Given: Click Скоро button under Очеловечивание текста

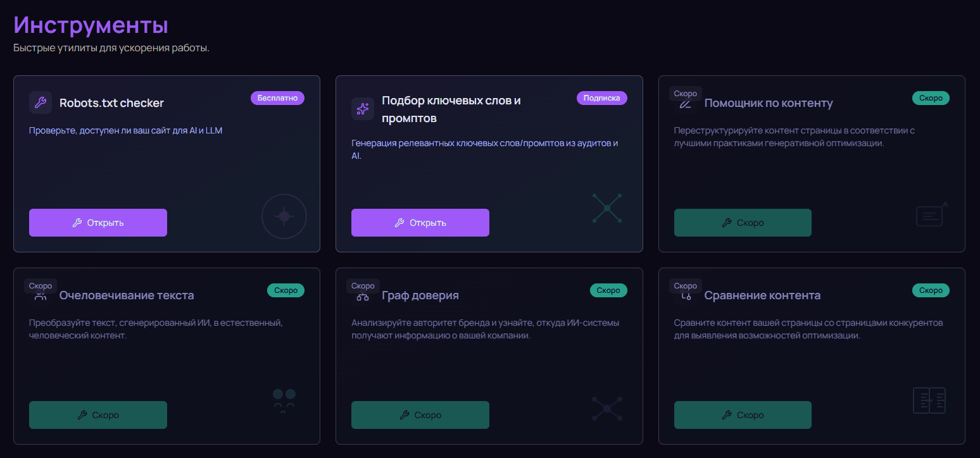Looking at the screenshot, I should 98,415.
